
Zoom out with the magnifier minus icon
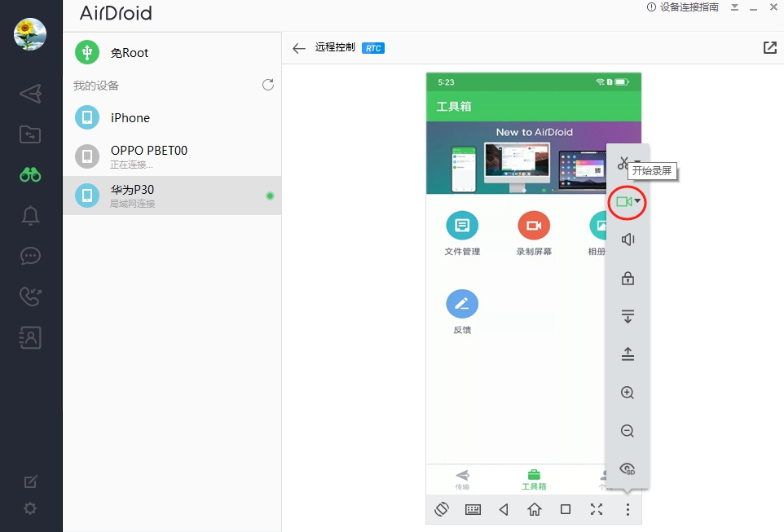pyautogui.click(x=628, y=431)
